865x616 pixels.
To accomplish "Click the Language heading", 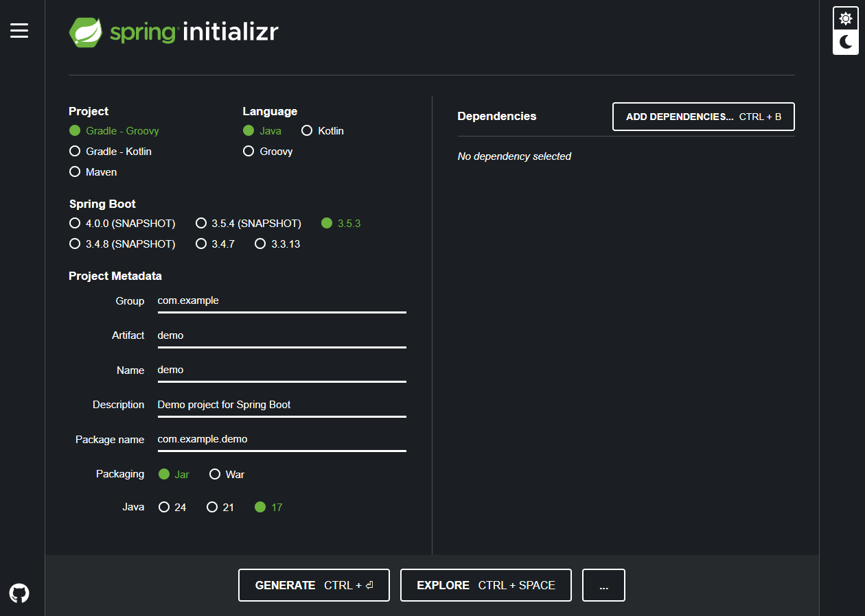I will coord(270,111).
